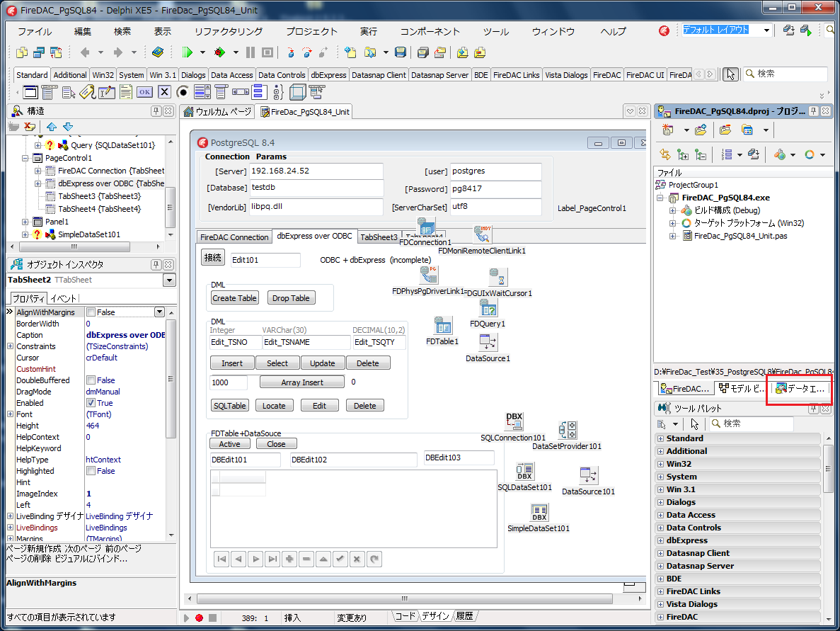Image resolution: width=840 pixels, height=631 pixels.
Task: Select the FDTable1 component icon
Action: [x=442, y=326]
